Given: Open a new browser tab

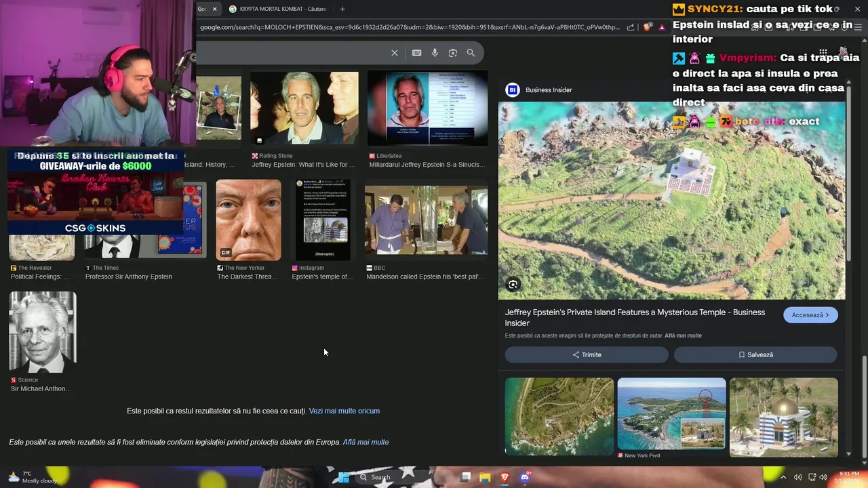Looking at the screenshot, I should 342,9.
